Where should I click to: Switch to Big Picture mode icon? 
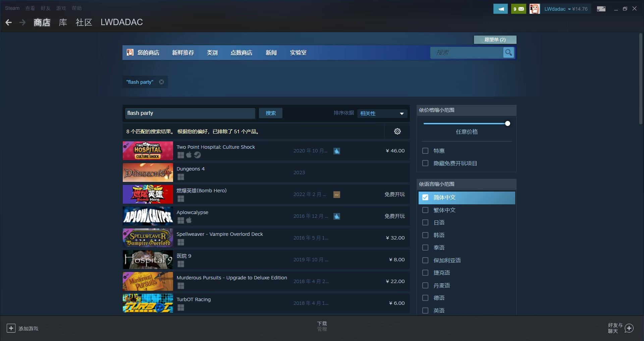601,9
